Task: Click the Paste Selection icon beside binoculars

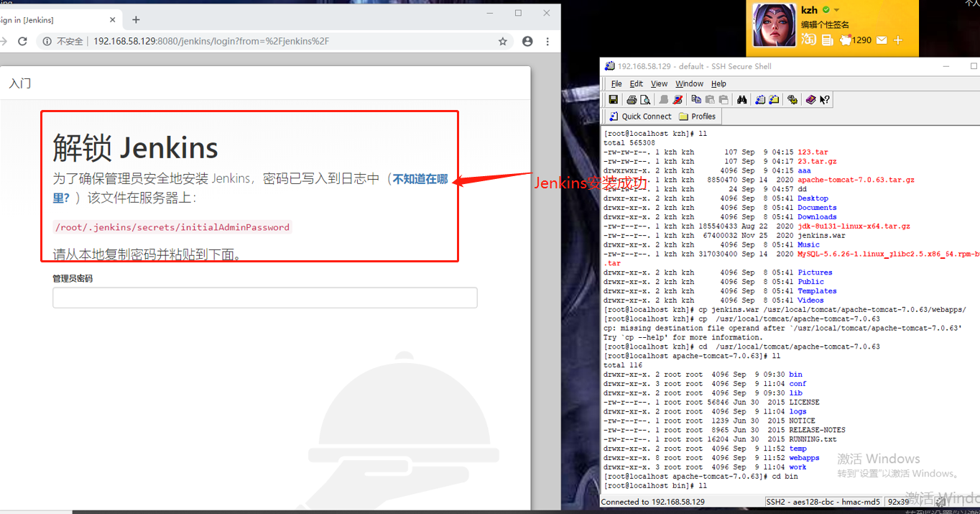Action: point(724,100)
